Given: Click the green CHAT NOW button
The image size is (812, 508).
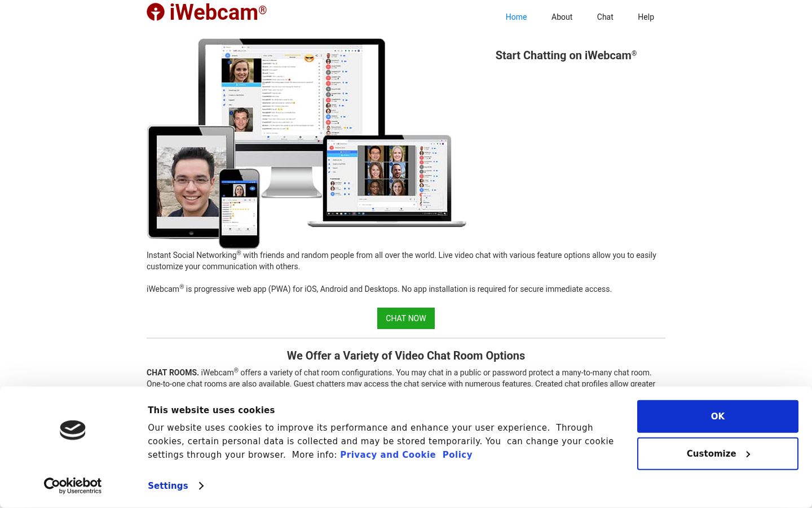Looking at the screenshot, I should (406, 318).
